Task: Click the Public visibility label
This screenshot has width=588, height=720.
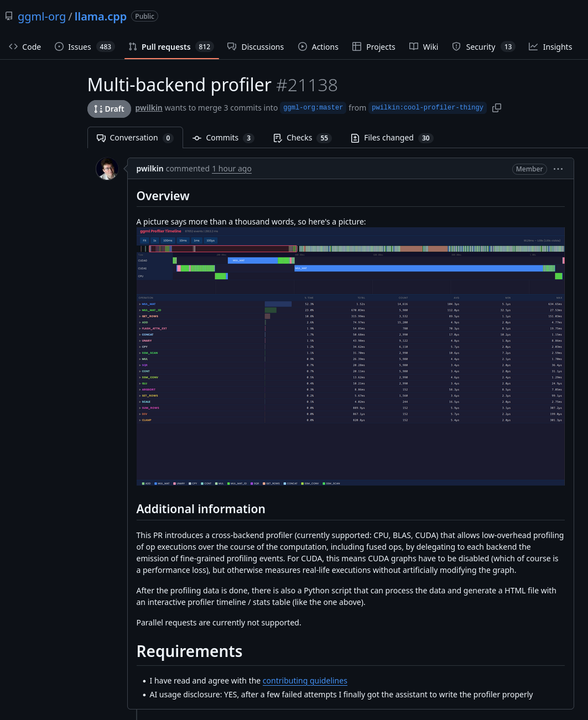Action: click(x=144, y=17)
